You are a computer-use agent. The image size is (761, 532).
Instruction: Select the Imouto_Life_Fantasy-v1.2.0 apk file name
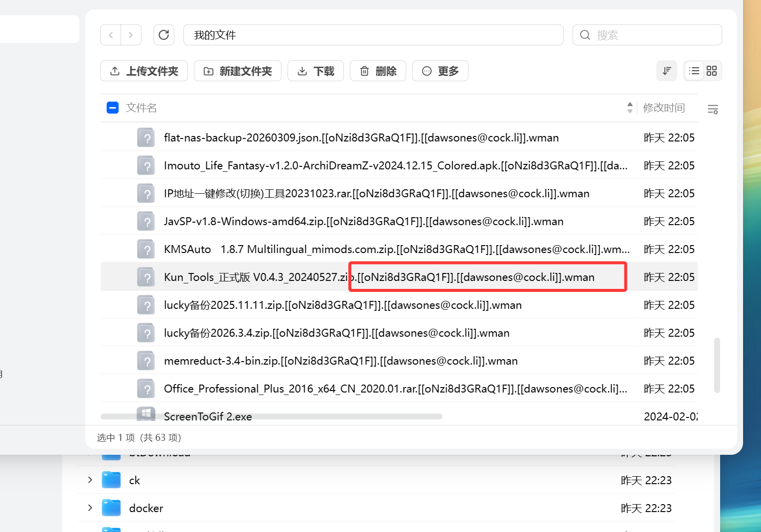tap(396, 165)
